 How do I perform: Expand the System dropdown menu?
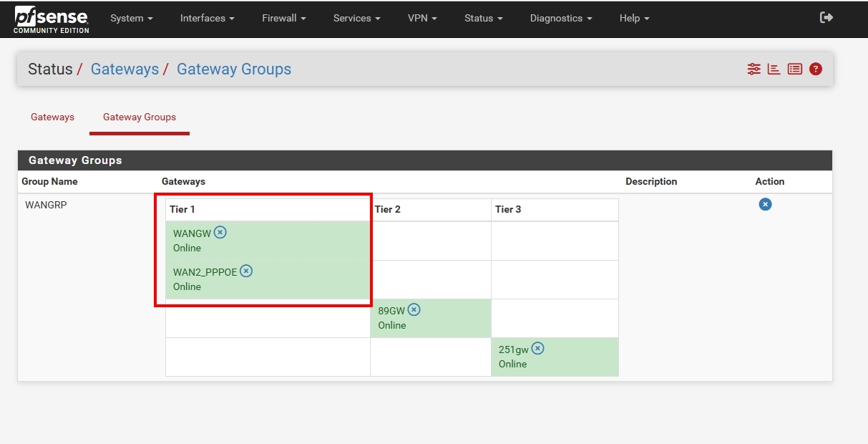tap(132, 19)
